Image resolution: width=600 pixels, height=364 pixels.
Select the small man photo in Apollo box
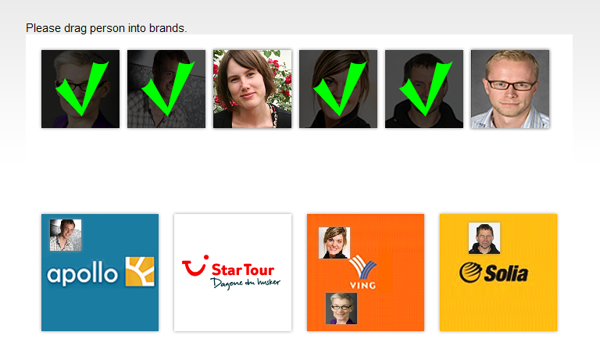click(x=66, y=235)
